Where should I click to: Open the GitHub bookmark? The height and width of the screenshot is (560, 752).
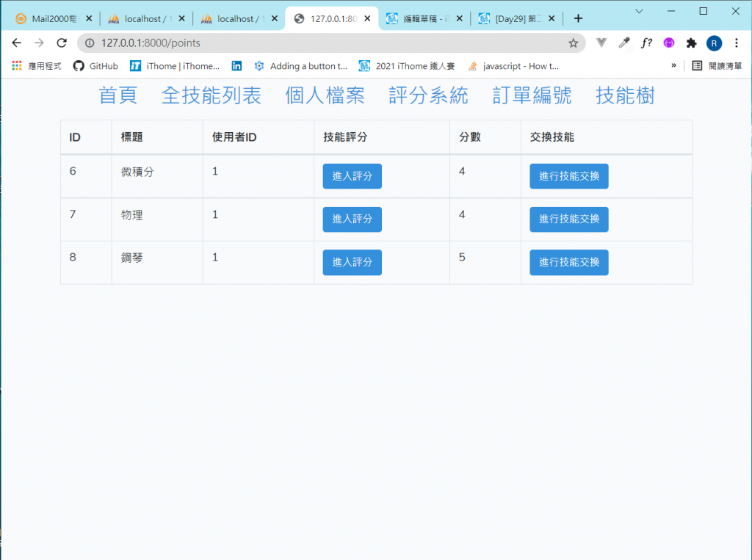(x=95, y=65)
